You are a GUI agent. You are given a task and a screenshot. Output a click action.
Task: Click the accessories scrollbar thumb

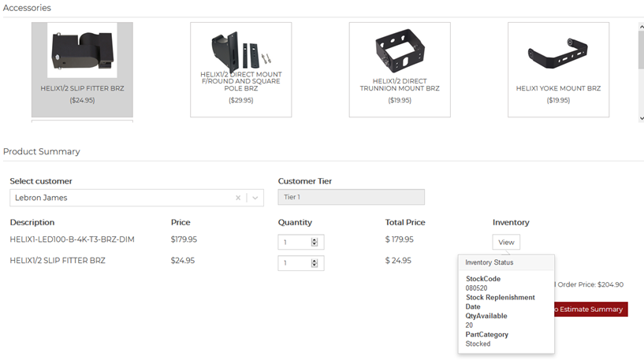click(640, 51)
